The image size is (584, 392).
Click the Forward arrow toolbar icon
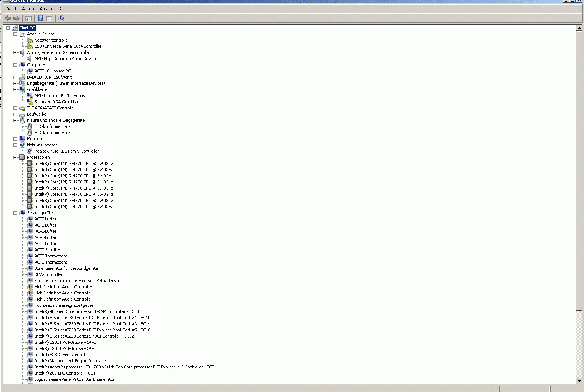pos(17,18)
